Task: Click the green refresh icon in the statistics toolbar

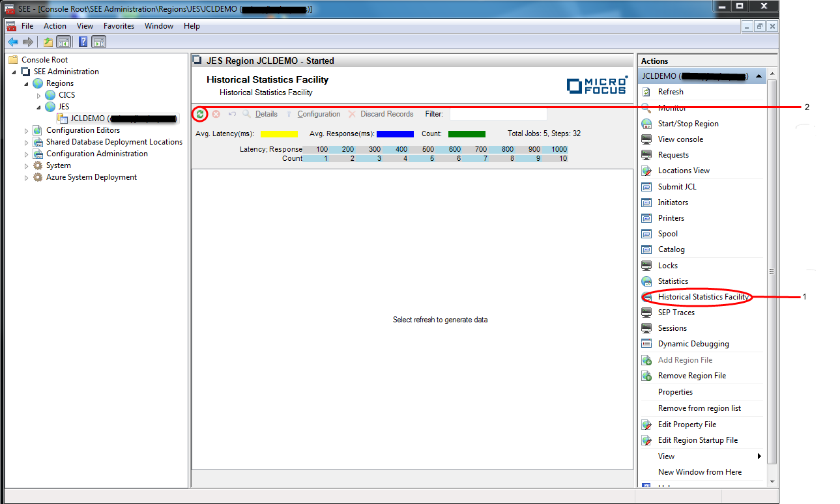Action: point(200,114)
